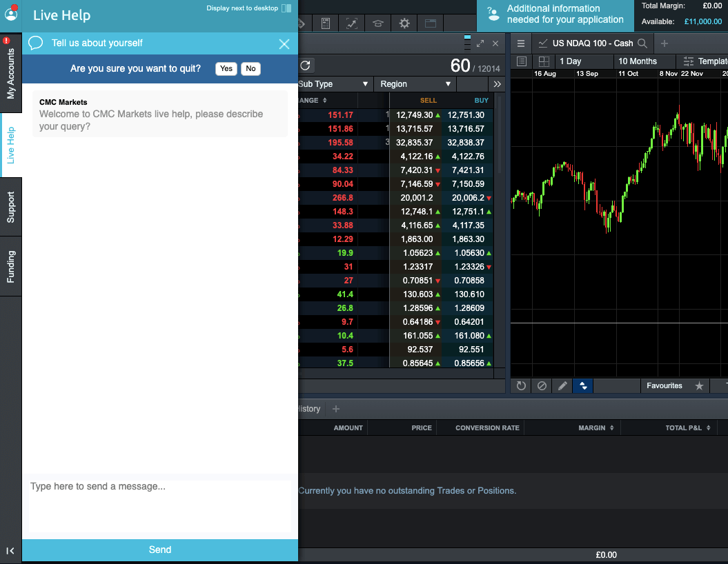Screen dimensions: 728x564
Task: Switch to the History tab
Action: (x=308, y=409)
